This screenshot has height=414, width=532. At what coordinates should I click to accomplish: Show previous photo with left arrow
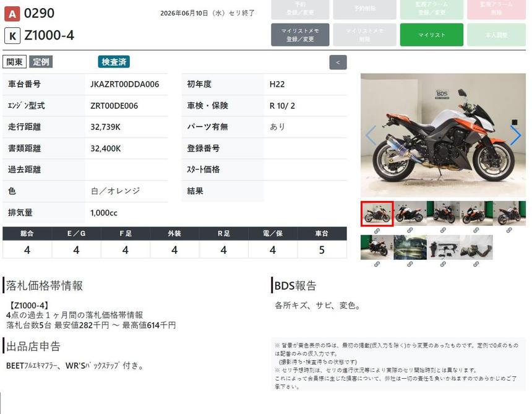(x=371, y=136)
